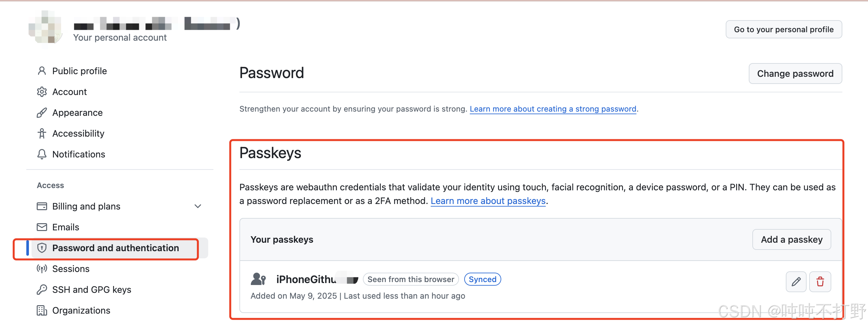Screen dimensions: 868x326
Task: Click the Add a passkey button
Action: coord(791,239)
